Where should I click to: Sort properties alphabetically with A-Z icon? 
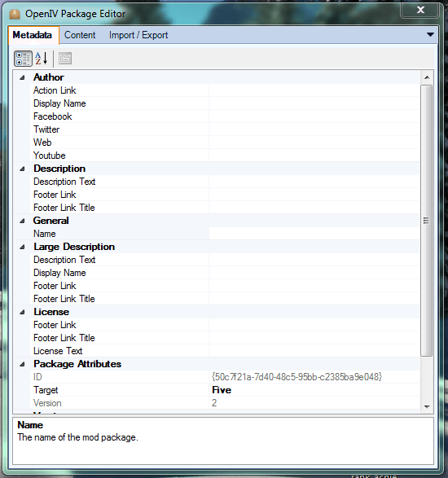(42, 59)
